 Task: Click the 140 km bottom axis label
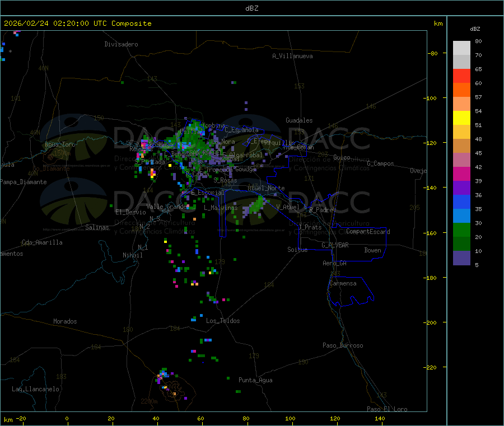coord(380,418)
